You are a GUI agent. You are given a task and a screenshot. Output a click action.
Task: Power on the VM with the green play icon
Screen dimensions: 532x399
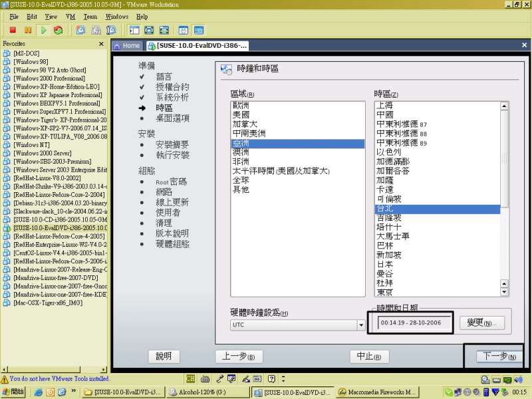click(x=43, y=30)
